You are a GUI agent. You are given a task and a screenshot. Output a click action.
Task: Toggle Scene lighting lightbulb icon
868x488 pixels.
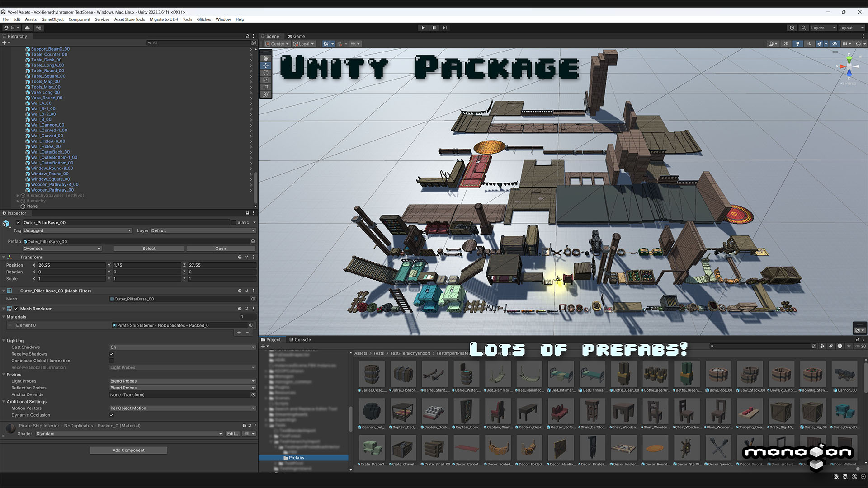(x=797, y=44)
